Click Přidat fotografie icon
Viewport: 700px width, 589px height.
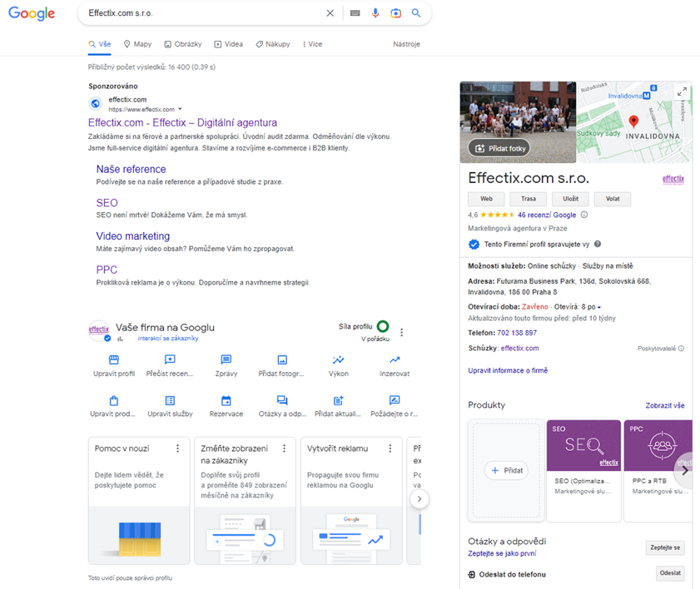[282, 359]
